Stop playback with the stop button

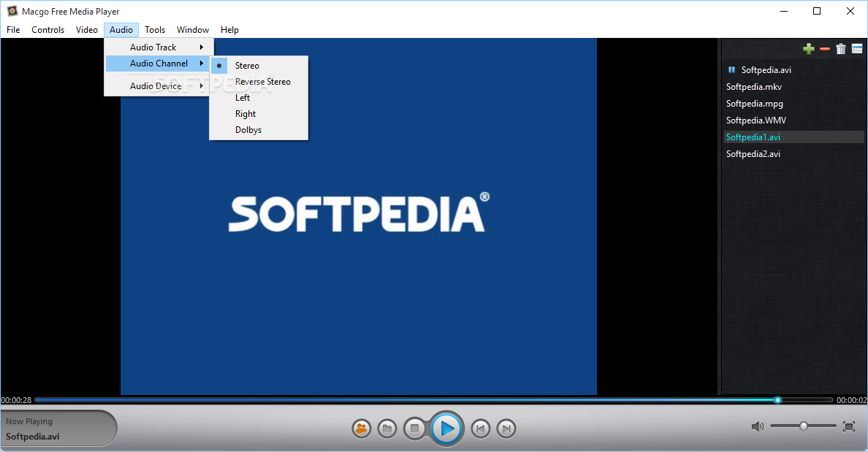(x=414, y=428)
